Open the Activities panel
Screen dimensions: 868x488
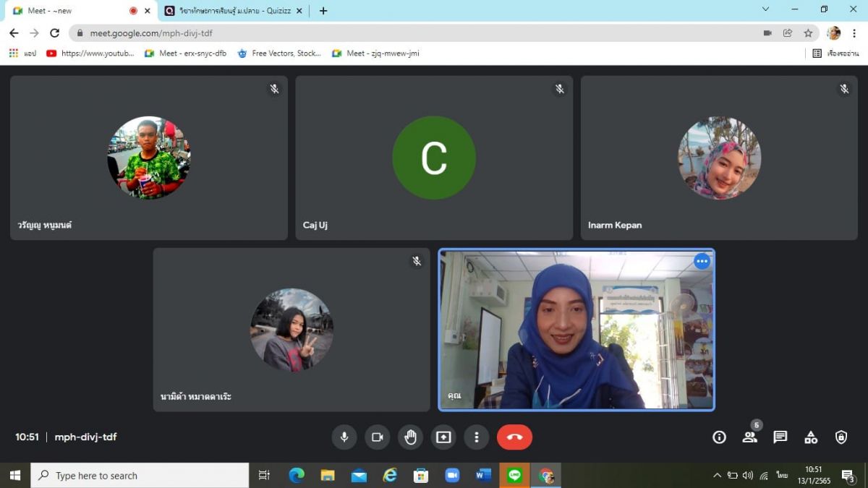coord(811,437)
